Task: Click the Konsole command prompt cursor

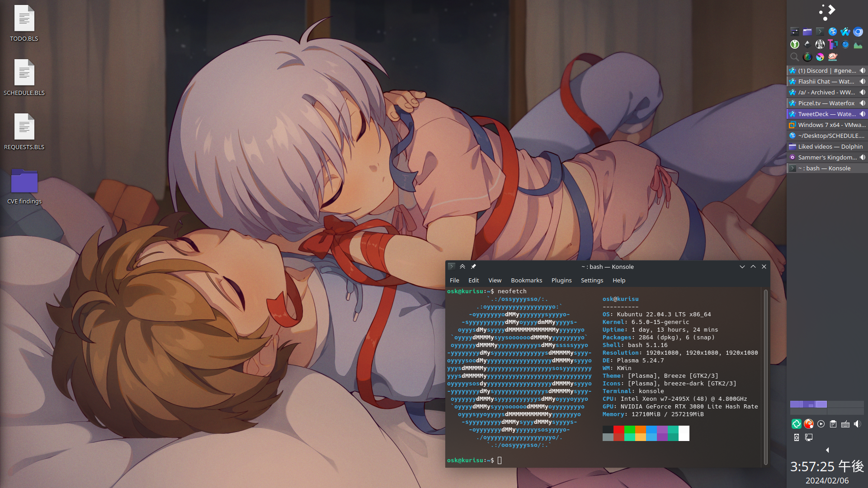Action: tap(500, 460)
